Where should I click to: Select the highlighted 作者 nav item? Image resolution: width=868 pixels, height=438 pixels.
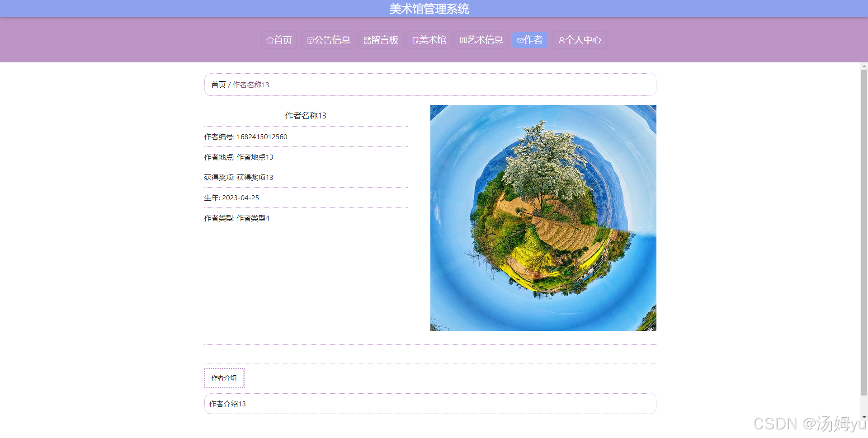pos(530,40)
